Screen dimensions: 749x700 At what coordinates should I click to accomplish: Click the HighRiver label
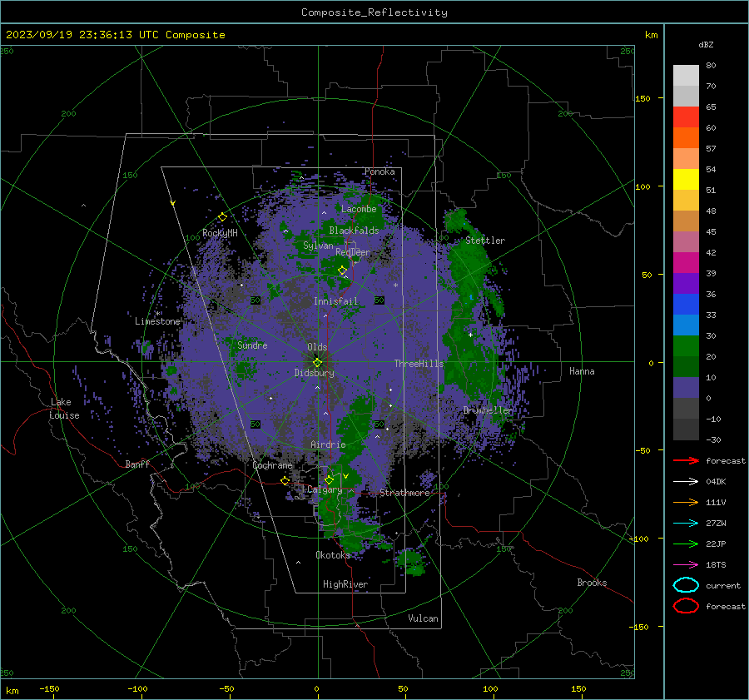tap(345, 584)
